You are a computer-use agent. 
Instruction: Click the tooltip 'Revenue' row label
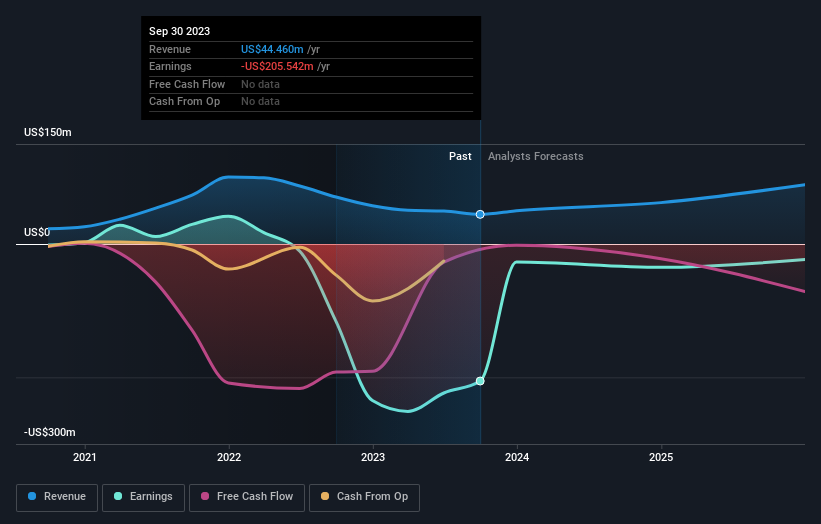point(170,49)
